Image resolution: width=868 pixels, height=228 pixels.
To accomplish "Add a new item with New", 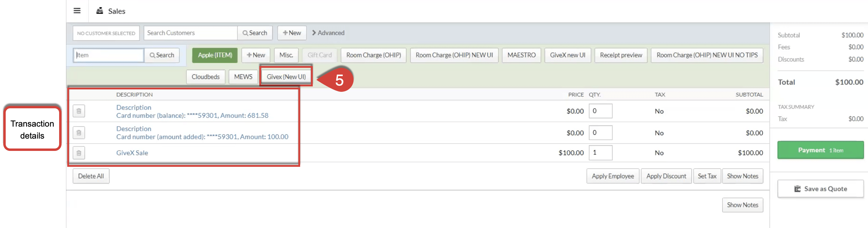I will [256, 55].
